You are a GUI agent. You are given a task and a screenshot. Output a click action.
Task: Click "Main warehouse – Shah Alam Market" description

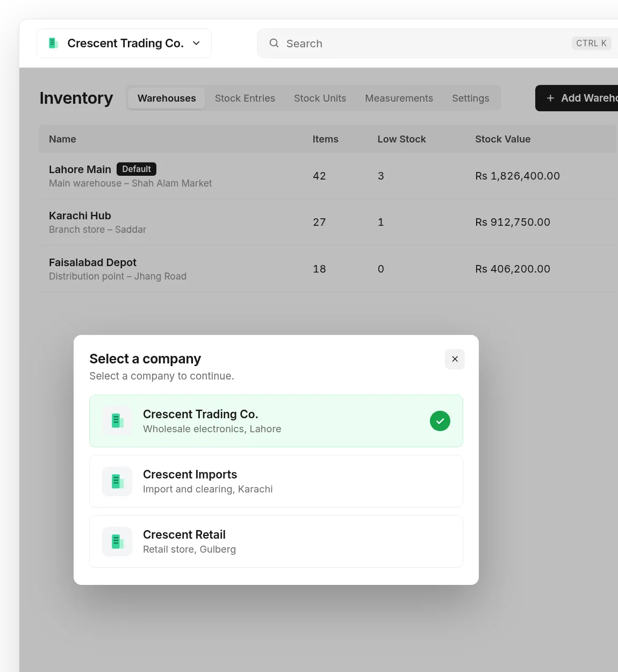(131, 183)
